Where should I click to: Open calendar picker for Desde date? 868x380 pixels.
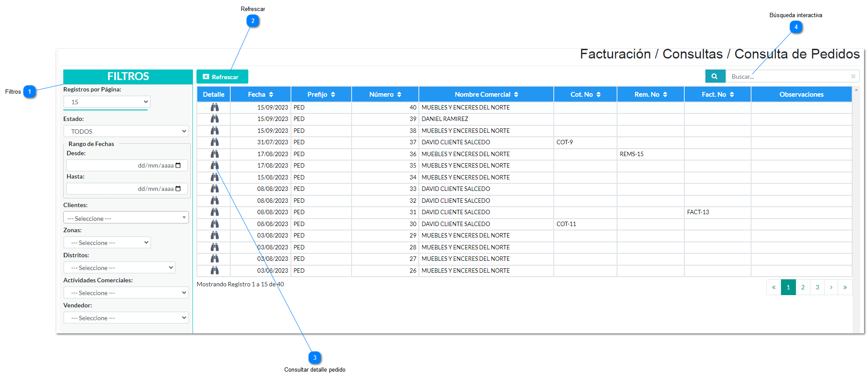[x=178, y=165]
